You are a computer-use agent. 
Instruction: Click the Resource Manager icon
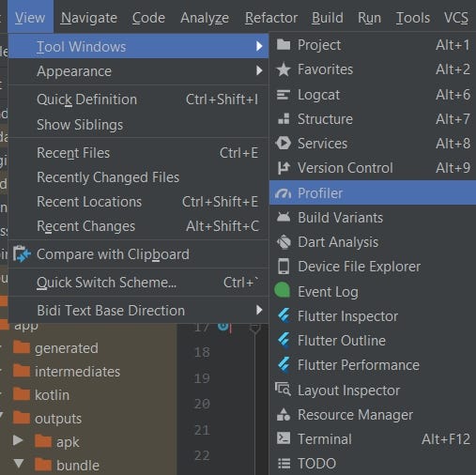tap(284, 414)
